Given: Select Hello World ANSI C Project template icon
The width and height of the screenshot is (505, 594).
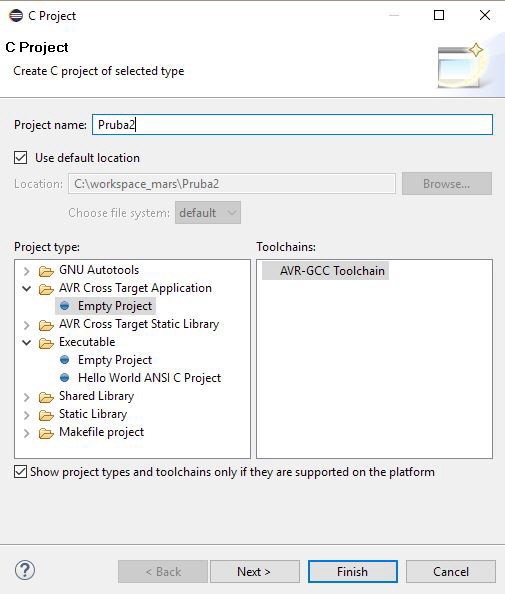Looking at the screenshot, I should pyautogui.click(x=65, y=378).
